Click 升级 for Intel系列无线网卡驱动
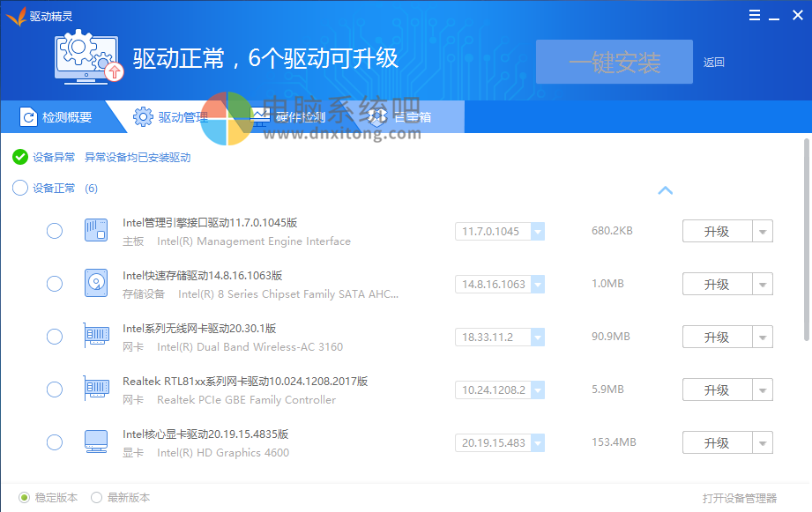 point(718,337)
